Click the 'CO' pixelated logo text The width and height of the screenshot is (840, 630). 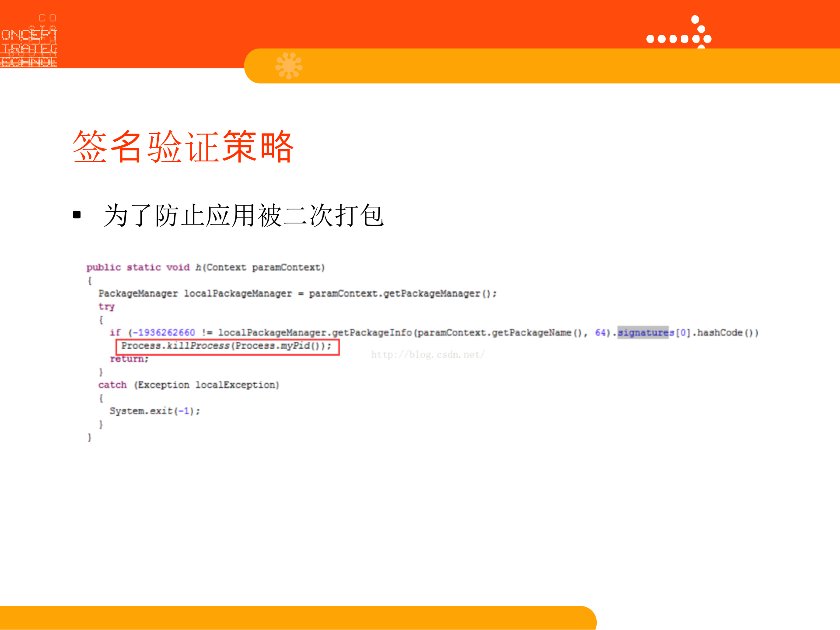coord(47,18)
